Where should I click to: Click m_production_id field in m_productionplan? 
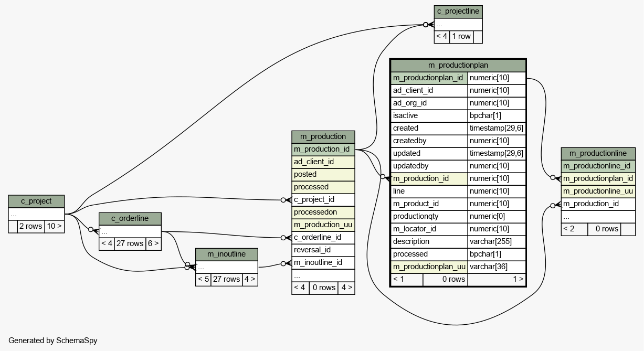coord(429,178)
